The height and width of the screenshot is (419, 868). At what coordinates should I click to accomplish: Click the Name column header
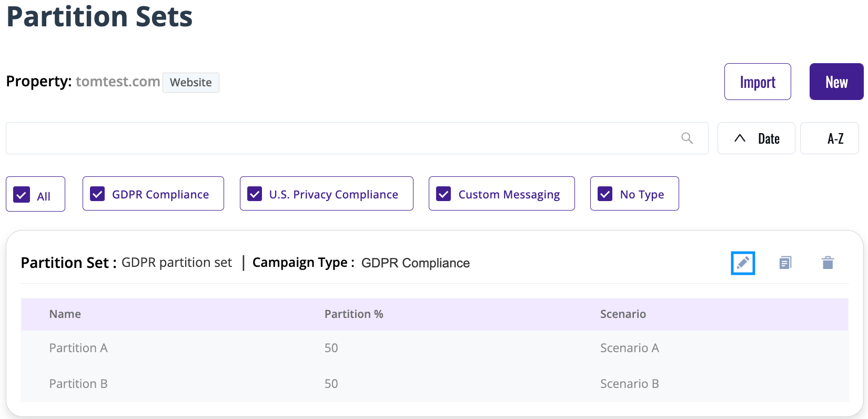[x=65, y=314]
